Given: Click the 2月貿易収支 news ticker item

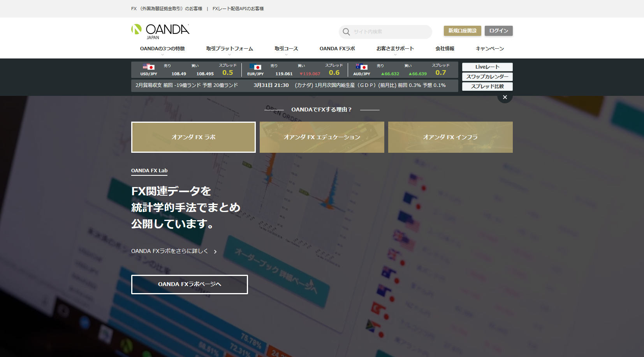Looking at the screenshot, I should tap(187, 85).
